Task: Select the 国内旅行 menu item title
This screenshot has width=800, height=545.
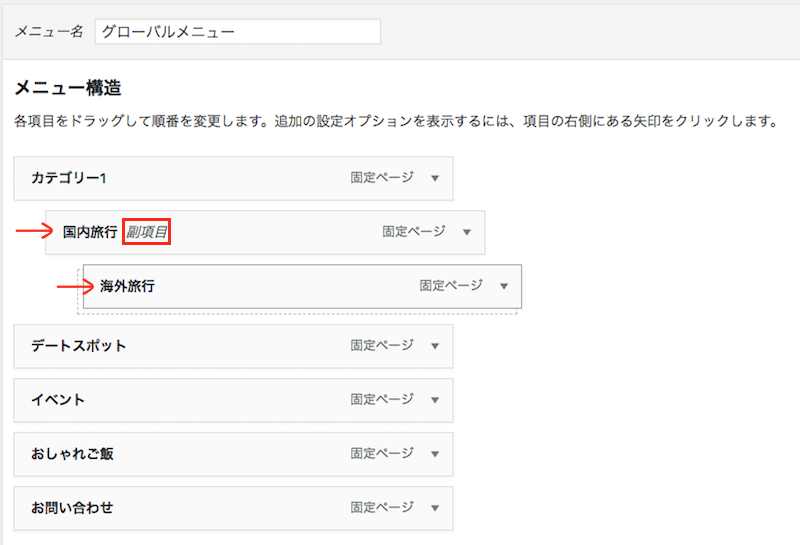Action: click(x=90, y=232)
